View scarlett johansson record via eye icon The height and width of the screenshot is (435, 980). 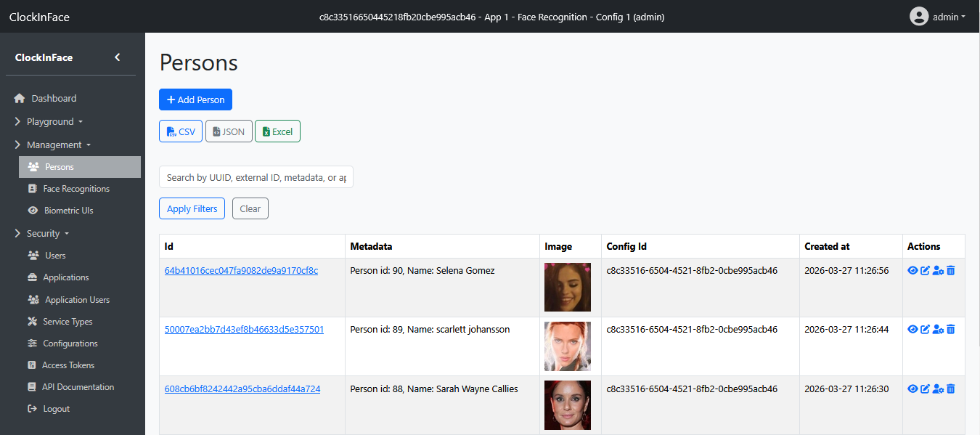pyautogui.click(x=912, y=329)
